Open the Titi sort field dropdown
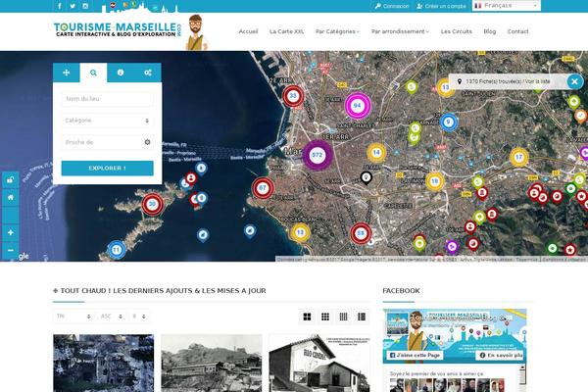Image resolution: width=588 pixels, height=392 pixels. [x=73, y=317]
